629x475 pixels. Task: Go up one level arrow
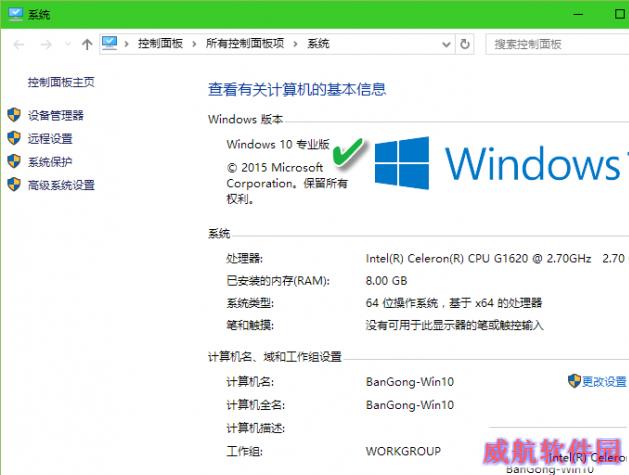[x=87, y=44]
